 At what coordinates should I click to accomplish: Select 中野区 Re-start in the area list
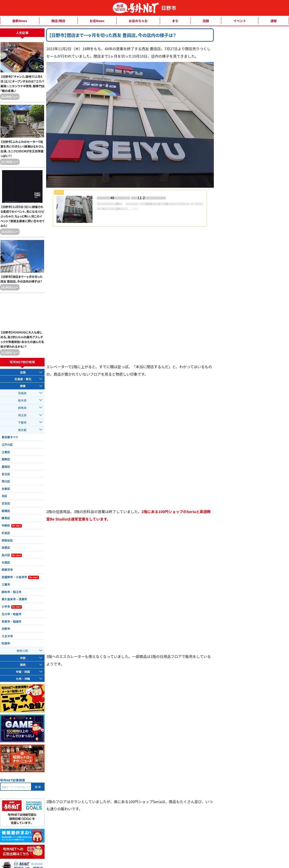(22, 526)
